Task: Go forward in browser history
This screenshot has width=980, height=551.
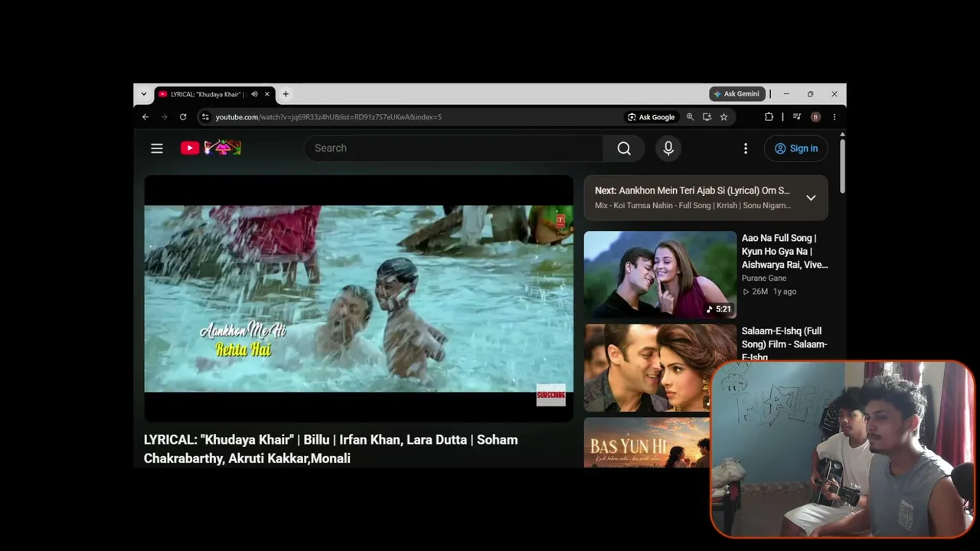Action: [164, 117]
